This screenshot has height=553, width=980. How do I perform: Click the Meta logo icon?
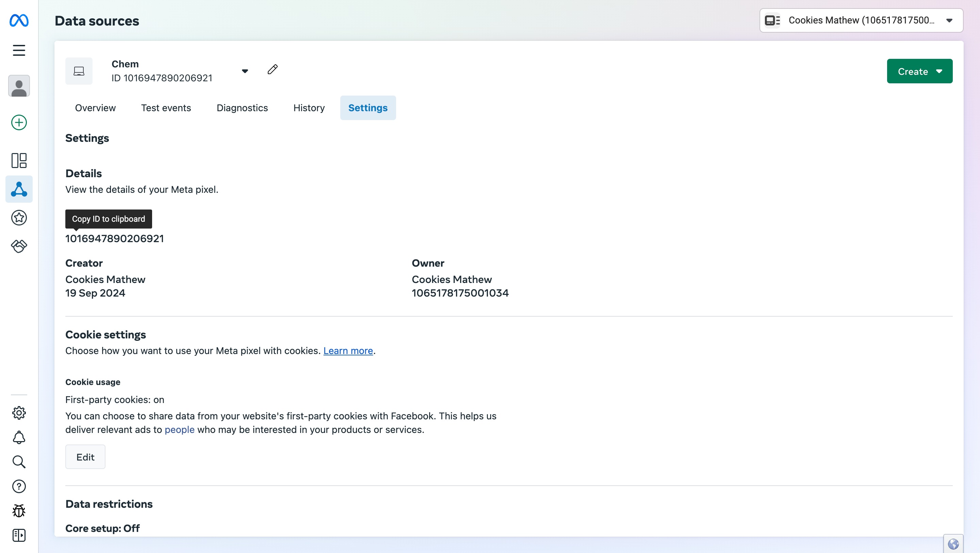(x=19, y=20)
